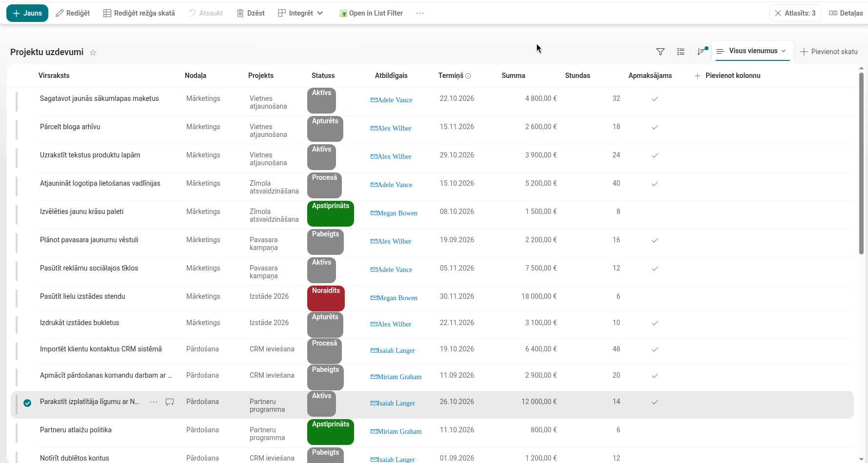
Task: Open the Summa column header menu
Action: pyautogui.click(x=513, y=76)
